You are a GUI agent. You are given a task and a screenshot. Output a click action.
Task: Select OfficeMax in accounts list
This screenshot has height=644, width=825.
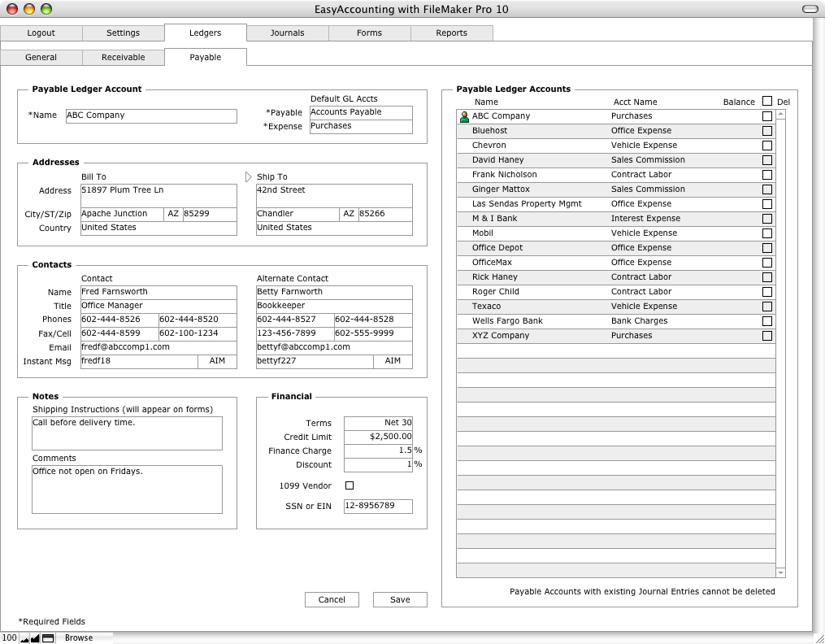[615, 263]
